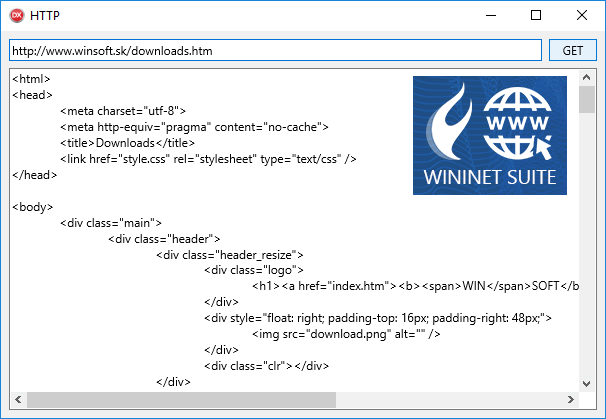Viewport: 606px width, 419px height.
Task: Click the div class="clr" line
Action: [266, 366]
